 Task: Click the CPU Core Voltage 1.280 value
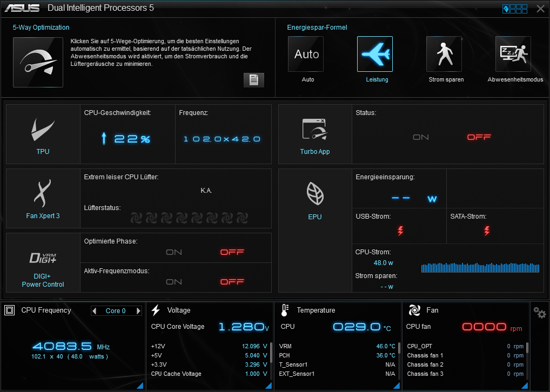pos(244,327)
